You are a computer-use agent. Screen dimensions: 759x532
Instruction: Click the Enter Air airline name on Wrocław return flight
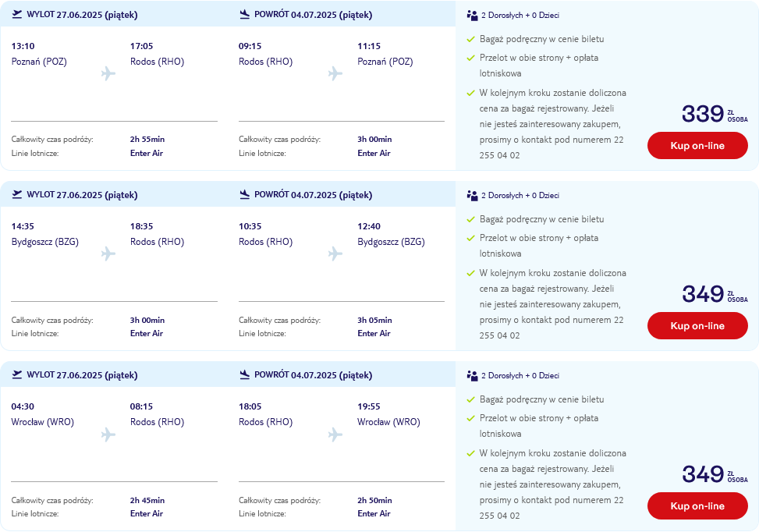pos(374,513)
